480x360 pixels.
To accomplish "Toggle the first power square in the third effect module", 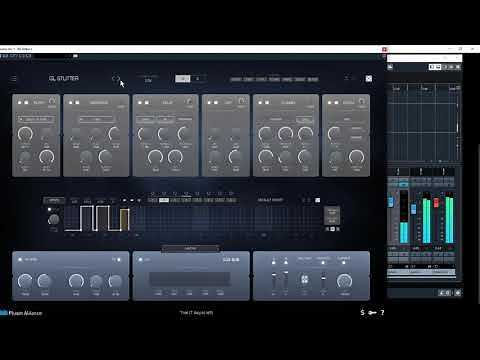I will tap(140, 102).
